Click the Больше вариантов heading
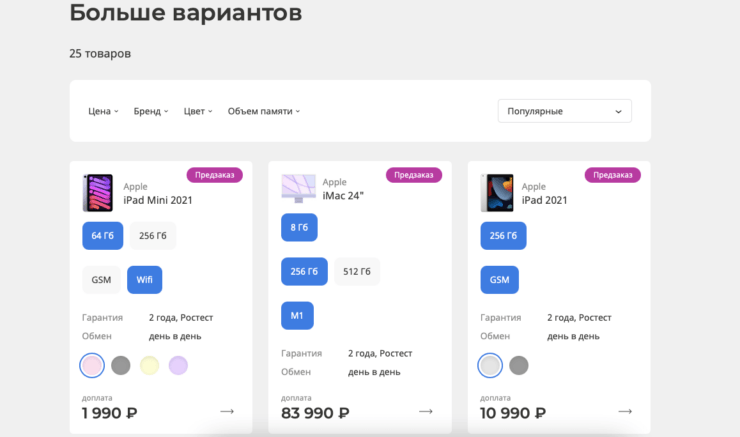740x437 pixels. coord(185,13)
